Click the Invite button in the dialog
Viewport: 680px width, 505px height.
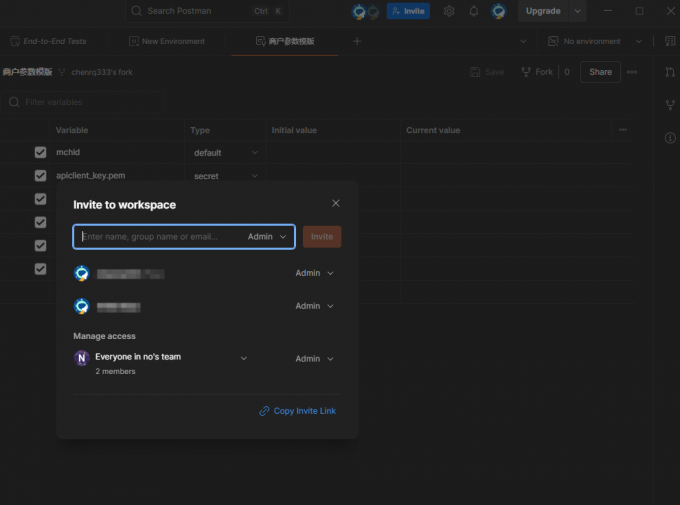[322, 236]
